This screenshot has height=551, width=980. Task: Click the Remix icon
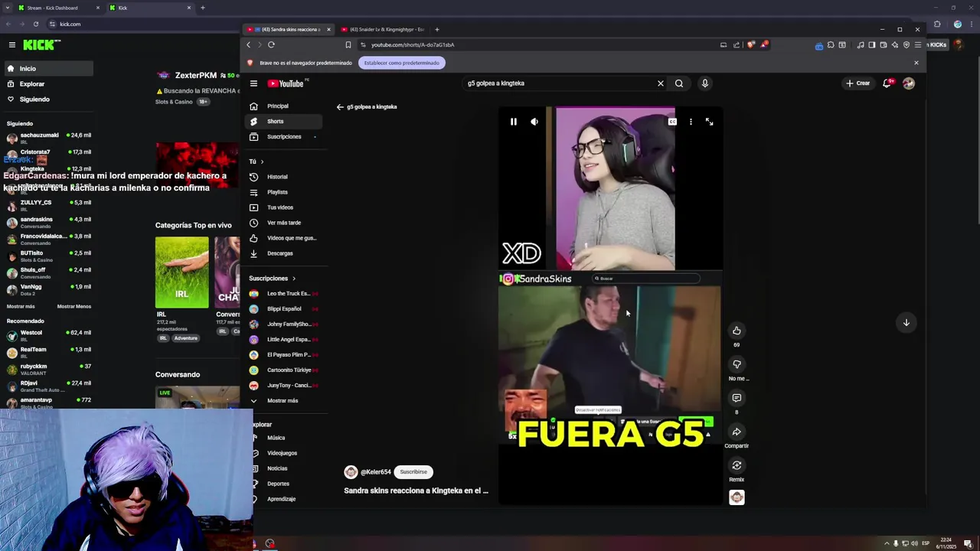coord(737,465)
